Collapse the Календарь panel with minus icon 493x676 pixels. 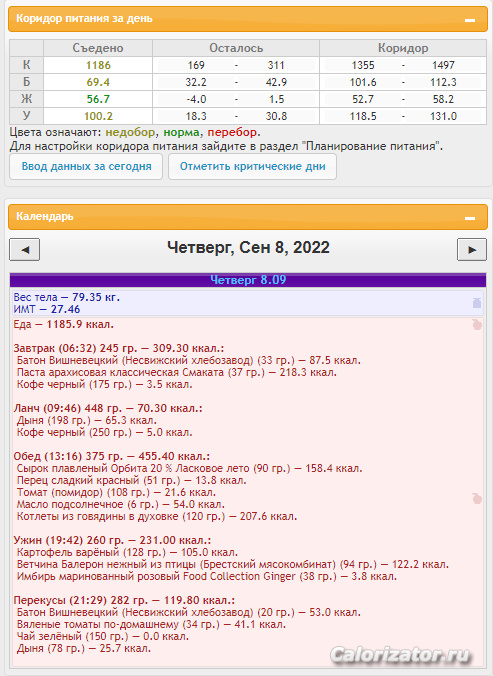[x=470, y=218]
